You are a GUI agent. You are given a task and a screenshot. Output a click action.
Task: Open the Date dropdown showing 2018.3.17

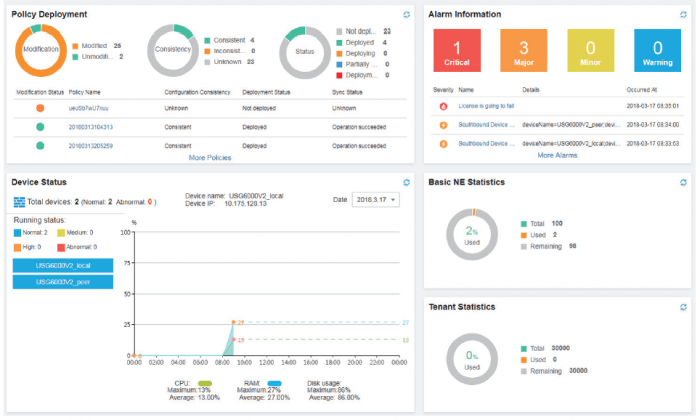(375, 200)
